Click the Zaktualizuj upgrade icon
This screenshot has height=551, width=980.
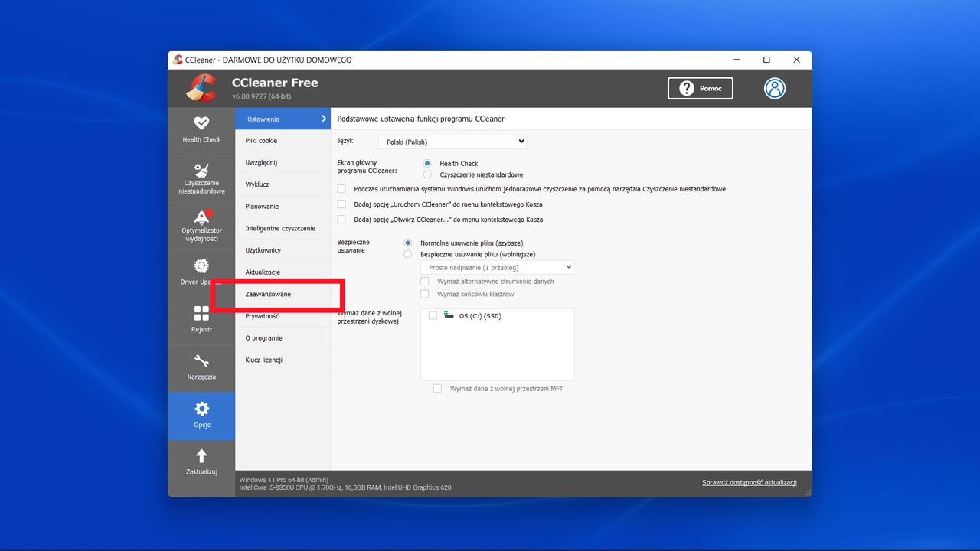tap(201, 462)
